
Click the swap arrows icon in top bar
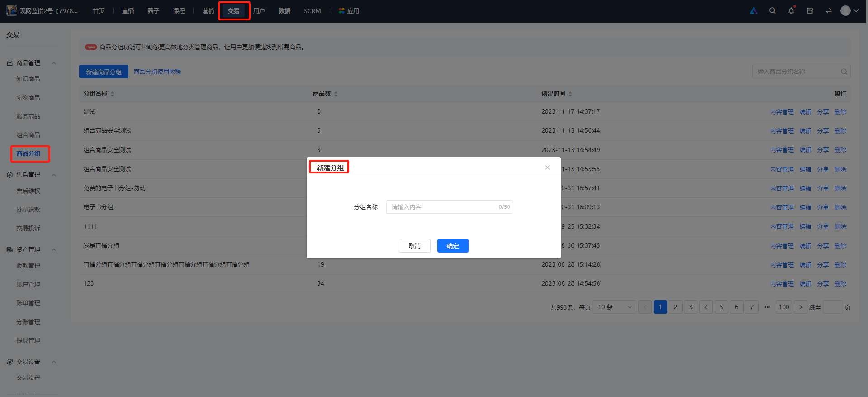tap(828, 10)
